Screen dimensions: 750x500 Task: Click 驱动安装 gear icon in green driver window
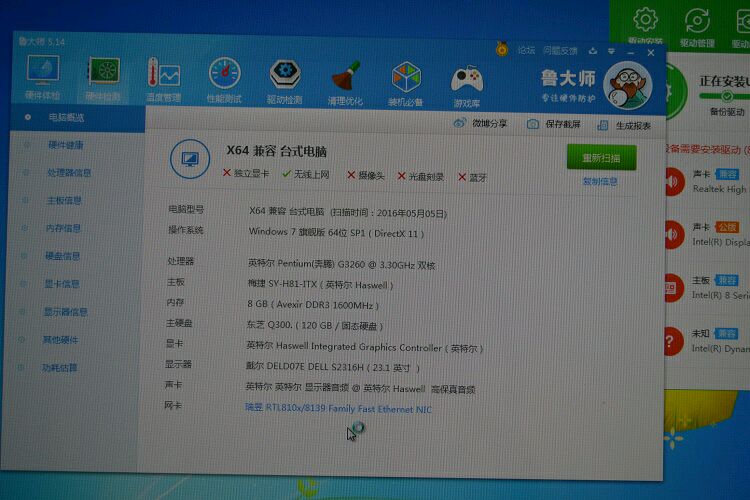645,20
